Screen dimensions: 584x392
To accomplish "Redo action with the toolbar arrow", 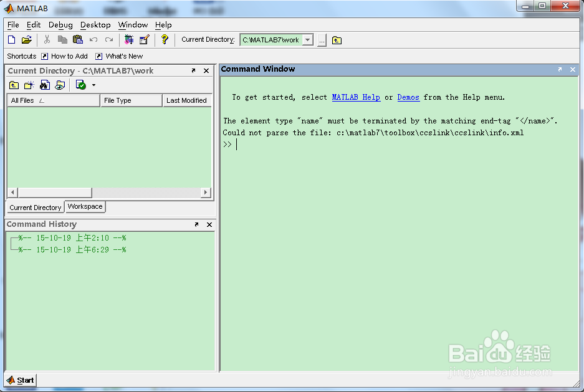I will (109, 39).
